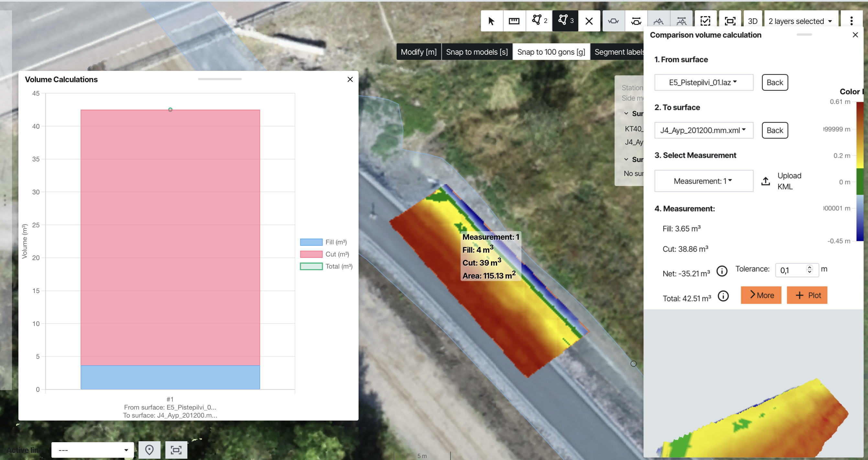Image resolution: width=868 pixels, height=460 pixels.
Task: Click the fullscreen framing tool icon
Action: pyautogui.click(x=730, y=21)
